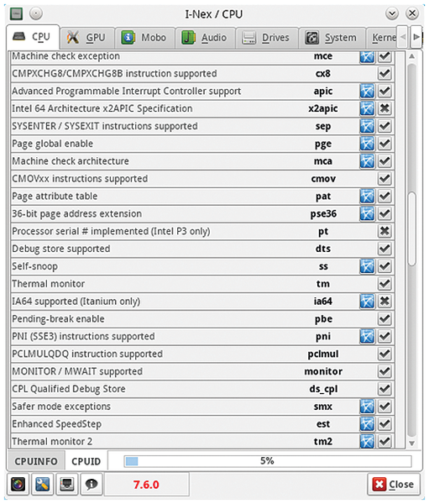Open the info icon beside the smx flag

(x=367, y=407)
